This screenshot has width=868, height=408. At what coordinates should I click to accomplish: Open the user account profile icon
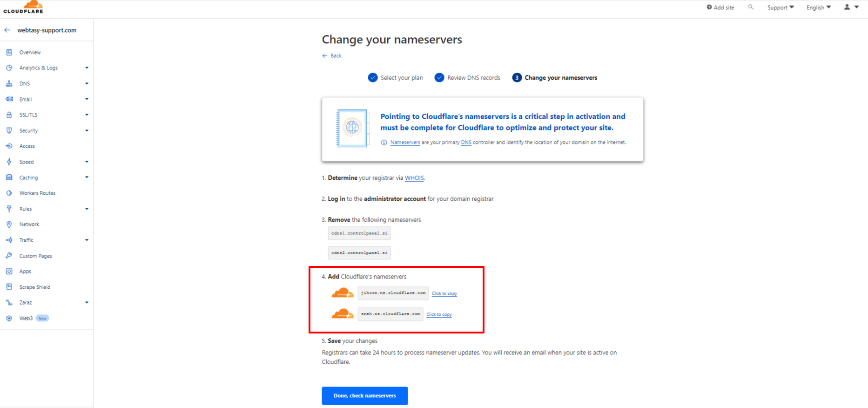click(x=847, y=7)
